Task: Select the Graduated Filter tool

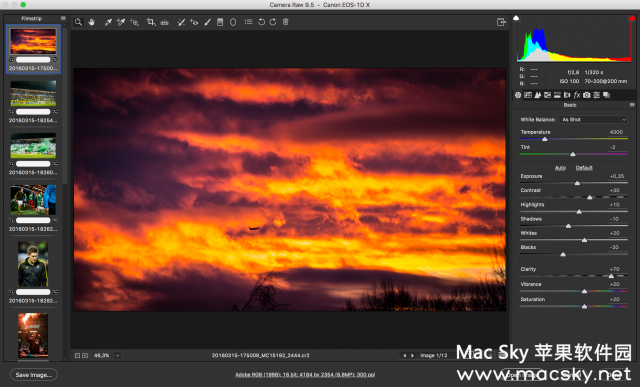Action: [x=220, y=22]
